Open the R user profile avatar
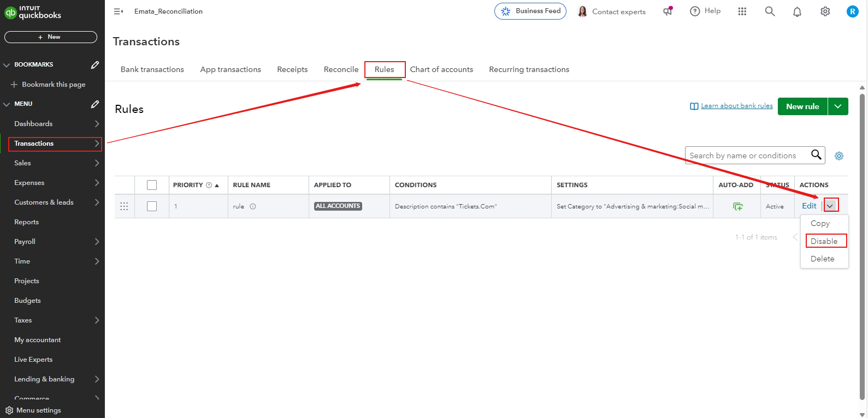This screenshot has width=868, height=418. click(852, 11)
